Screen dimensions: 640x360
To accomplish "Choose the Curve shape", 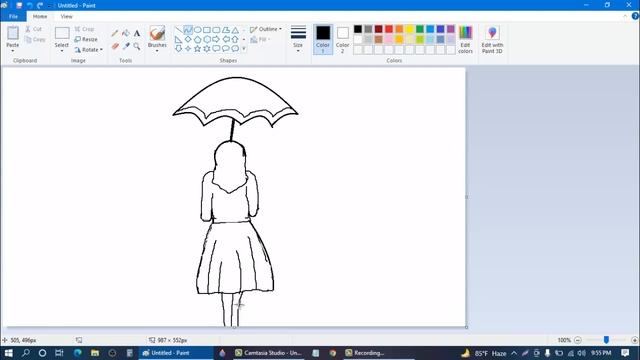I will tap(188, 30).
